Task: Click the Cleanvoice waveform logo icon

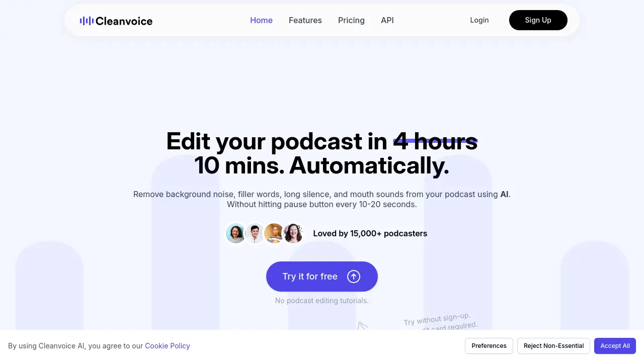Action: [86, 21]
